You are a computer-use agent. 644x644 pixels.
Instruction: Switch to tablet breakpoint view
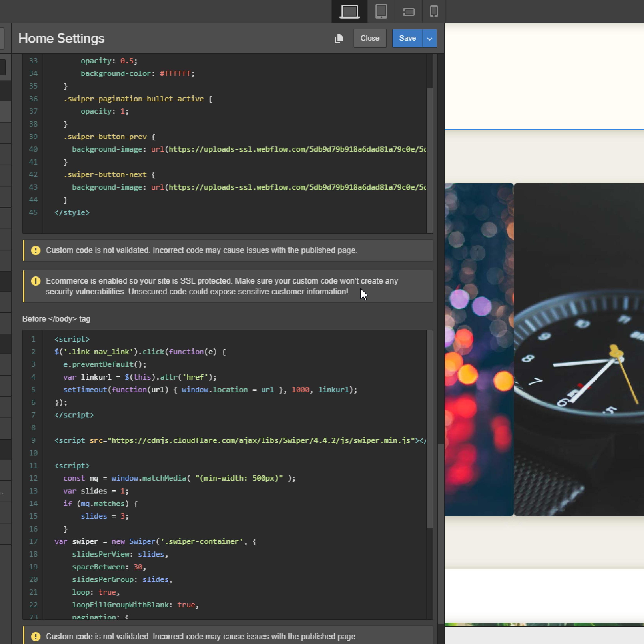point(381,12)
